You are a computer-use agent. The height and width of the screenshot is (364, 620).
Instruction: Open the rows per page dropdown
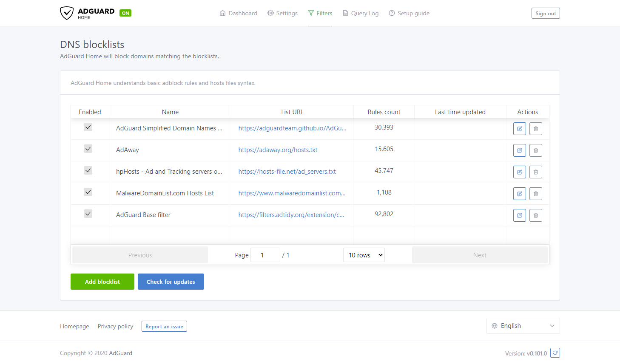coord(364,255)
